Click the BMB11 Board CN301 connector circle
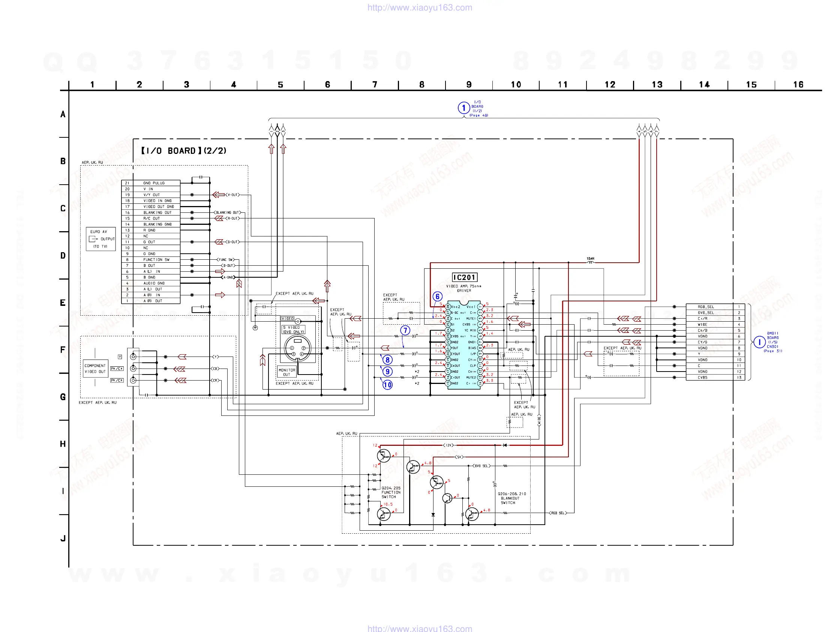 click(x=759, y=342)
